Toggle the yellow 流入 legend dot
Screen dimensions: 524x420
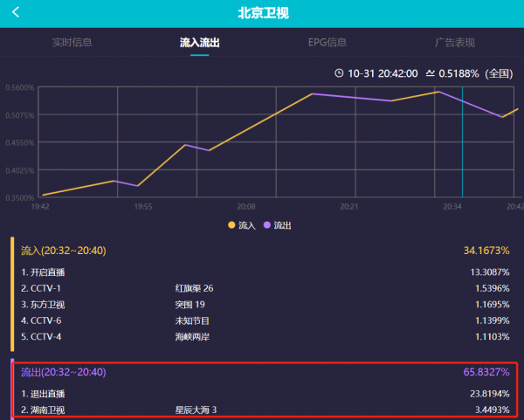tap(231, 225)
